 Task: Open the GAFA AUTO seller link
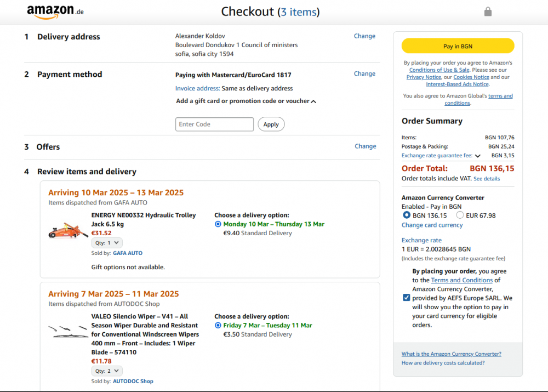tap(127, 253)
